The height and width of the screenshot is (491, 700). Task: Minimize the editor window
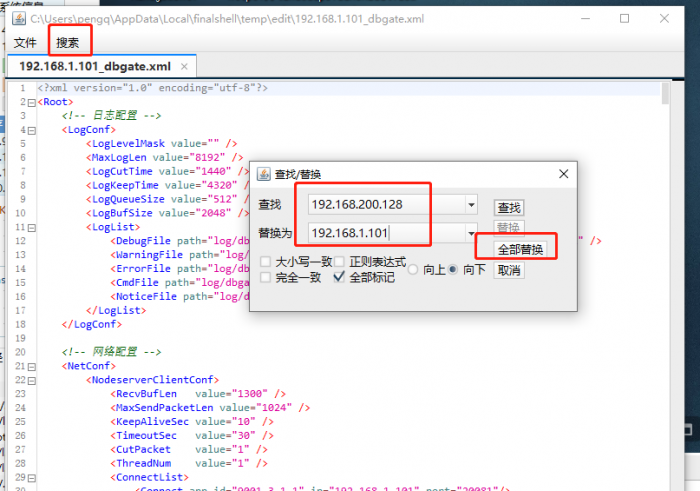pos(586,19)
